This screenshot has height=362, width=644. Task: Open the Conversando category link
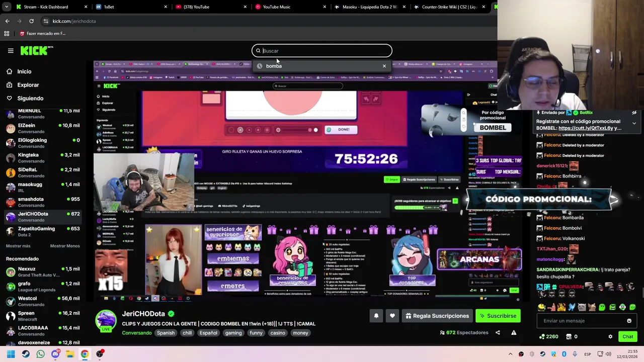(x=136, y=333)
